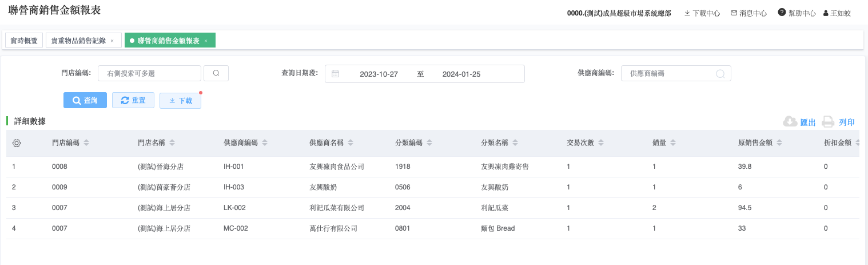The width and height of the screenshot is (868, 265).
Task: Switch to the 貴重物品銷售記錄 tab
Action: (x=78, y=41)
